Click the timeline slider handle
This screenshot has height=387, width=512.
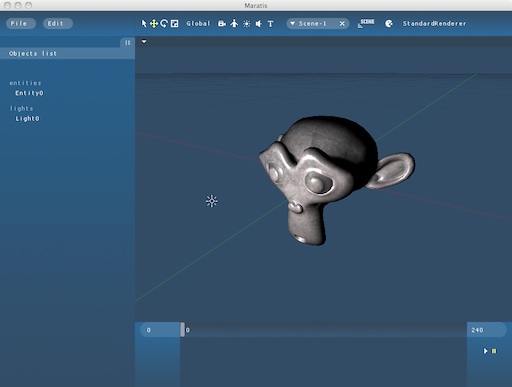pyautogui.click(x=182, y=329)
